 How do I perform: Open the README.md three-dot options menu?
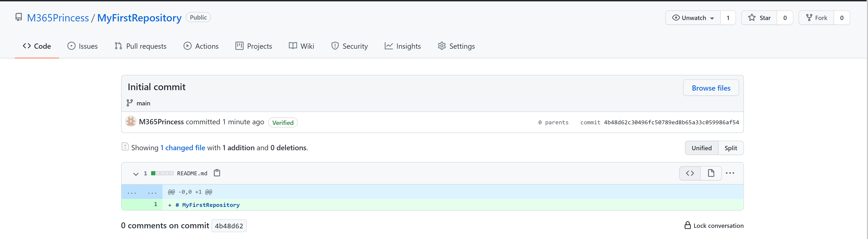coord(730,173)
